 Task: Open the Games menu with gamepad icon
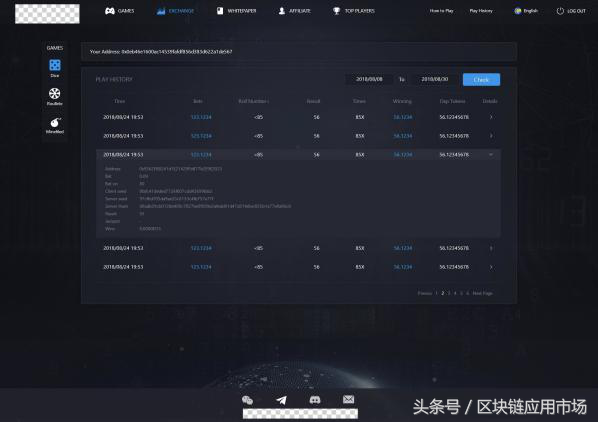click(119, 11)
